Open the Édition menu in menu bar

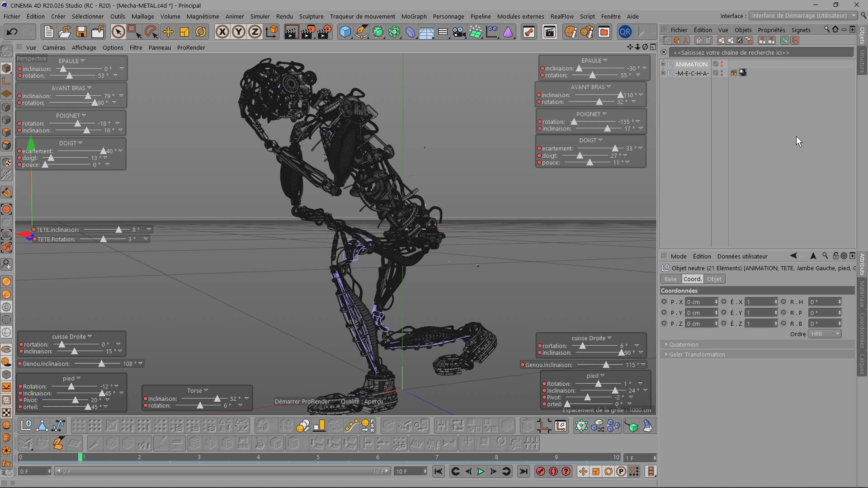35,16
